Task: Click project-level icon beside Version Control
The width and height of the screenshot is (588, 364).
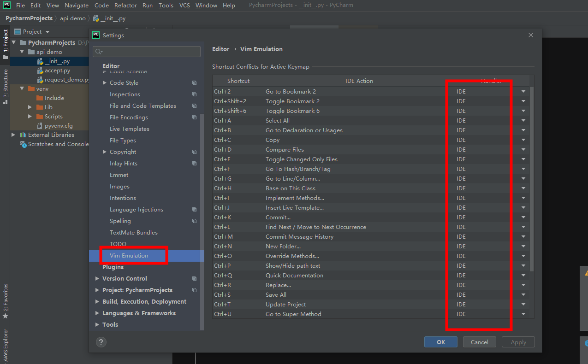Action: [194, 279]
